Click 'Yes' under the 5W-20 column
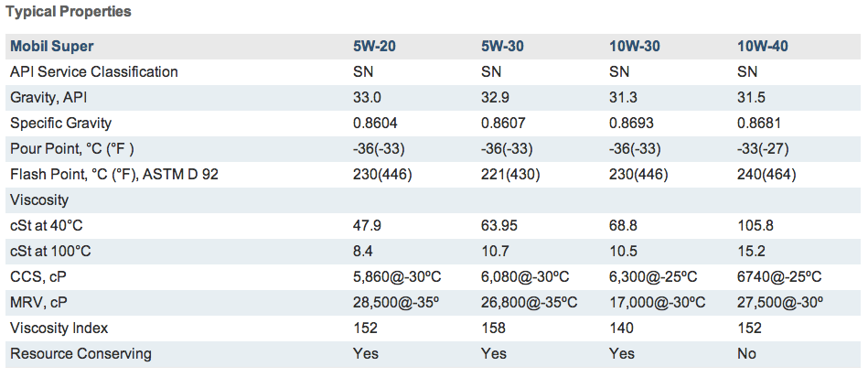This screenshot has height=377, width=868. click(366, 353)
